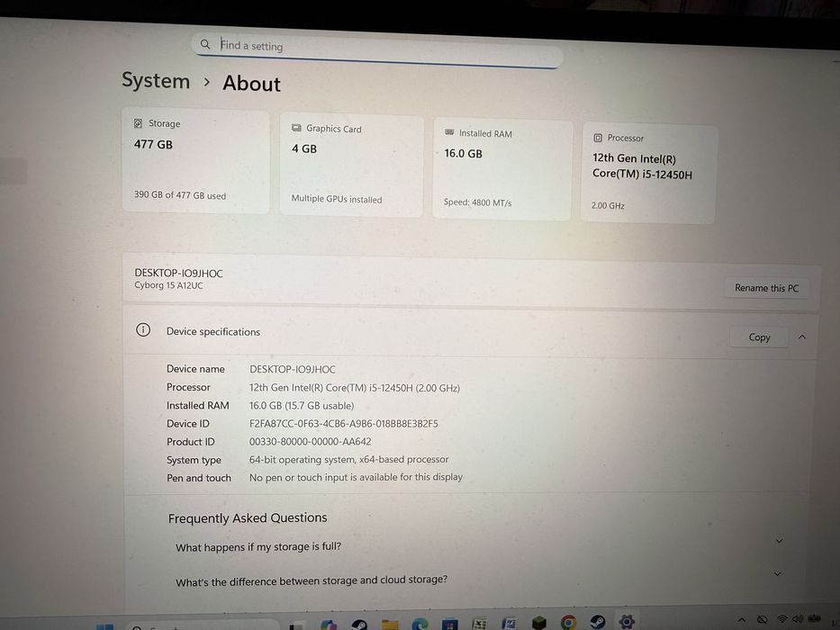Click the search magnifier icon in settings
This screenshot has height=630, width=840.
[x=204, y=44]
